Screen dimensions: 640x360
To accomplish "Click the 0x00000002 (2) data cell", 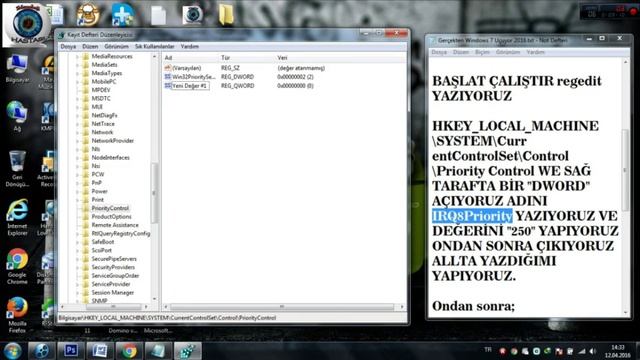I will 295,77.
